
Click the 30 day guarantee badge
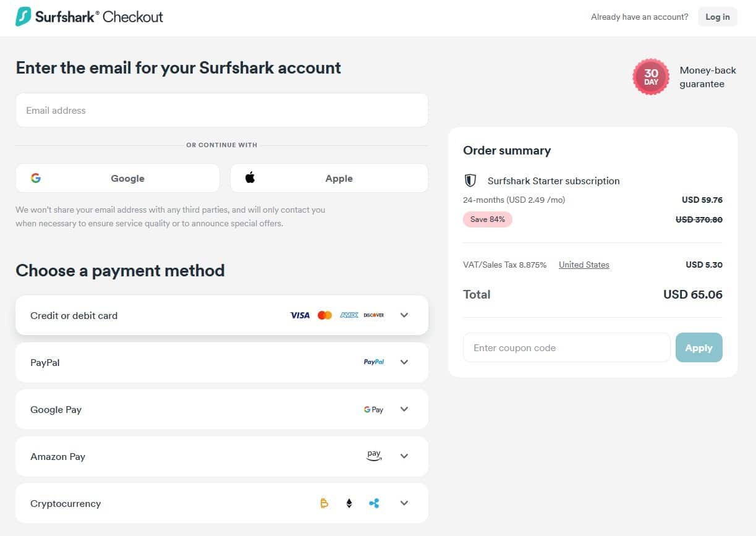click(x=651, y=77)
